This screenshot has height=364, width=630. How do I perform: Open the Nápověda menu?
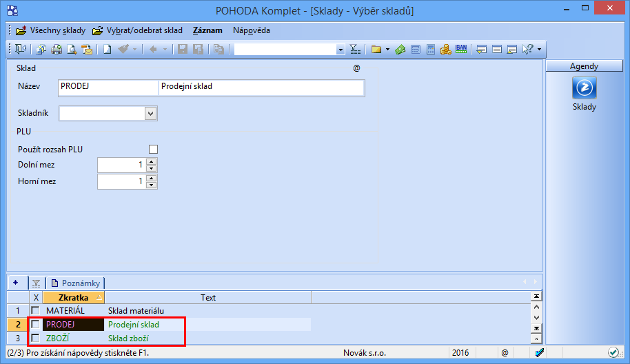[252, 30]
